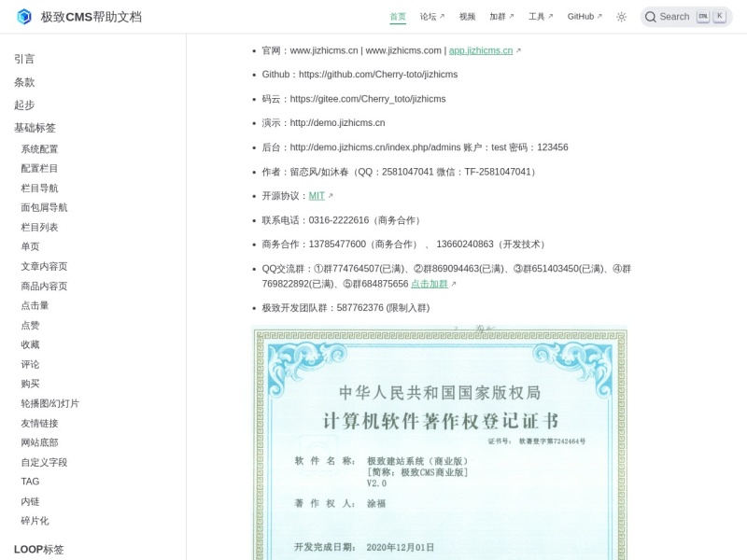The height and width of the screenshot is (560, 747).
Task: Select 单页 in the sidebar
Action: [30, 246]
